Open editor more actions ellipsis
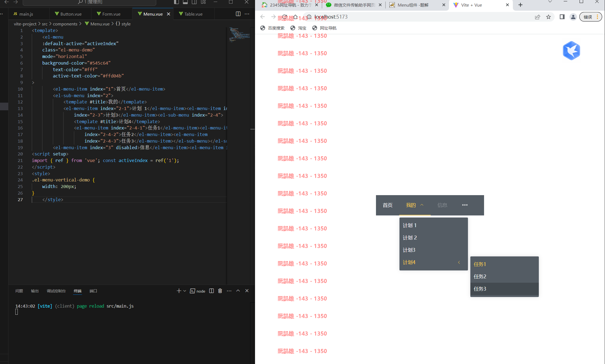 247,14
